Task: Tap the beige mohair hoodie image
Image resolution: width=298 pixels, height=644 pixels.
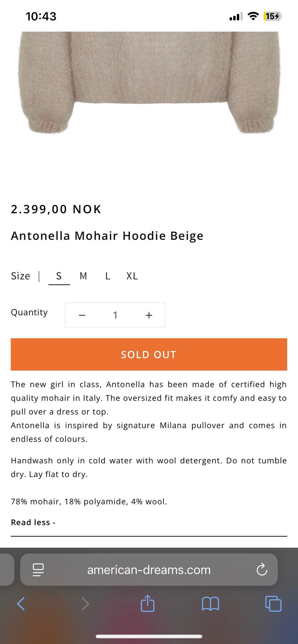Action: click(x=149, y=84)
